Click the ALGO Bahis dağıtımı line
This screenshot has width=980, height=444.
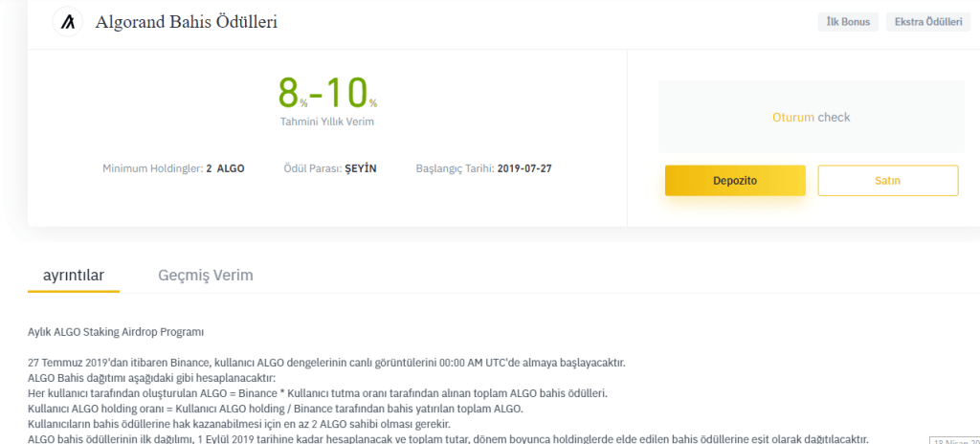coord(149,378)
